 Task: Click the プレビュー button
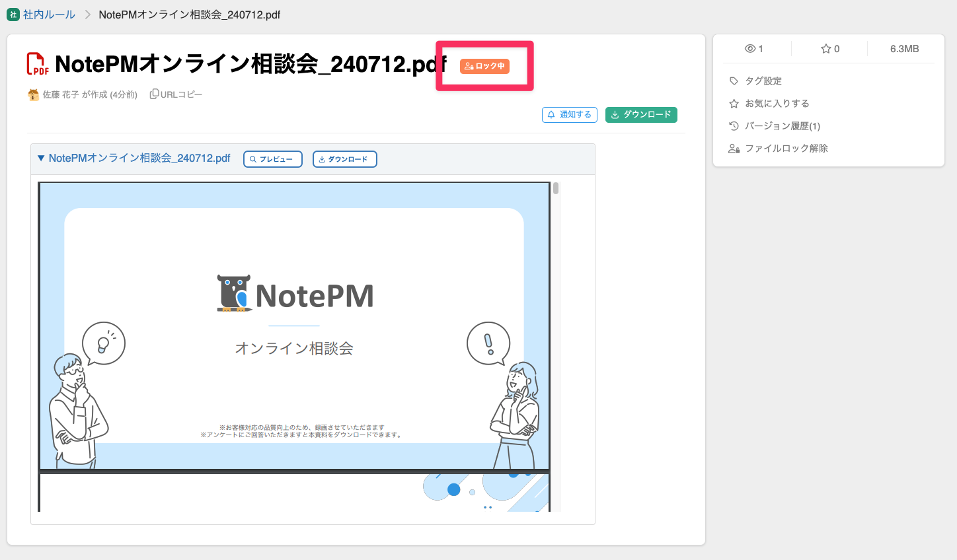point(273,159)
